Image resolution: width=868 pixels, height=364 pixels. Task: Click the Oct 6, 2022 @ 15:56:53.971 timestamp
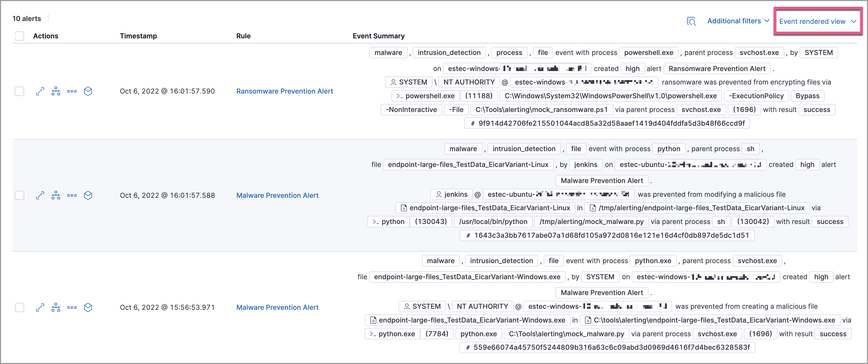167,307
